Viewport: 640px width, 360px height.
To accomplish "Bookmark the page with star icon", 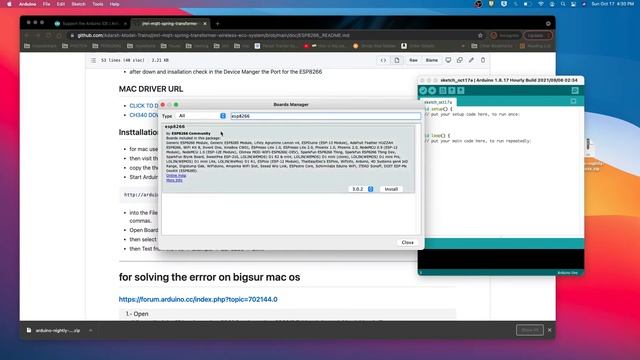I will [x=480, y=36].
